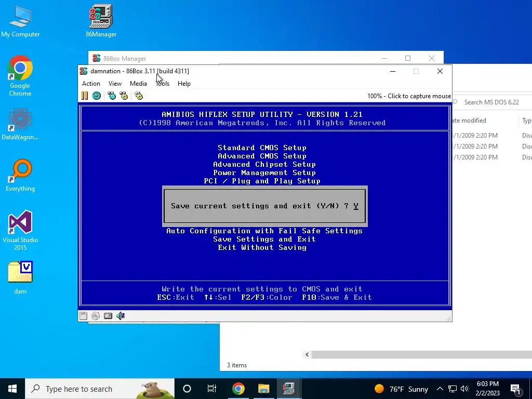532x399 pixels.
Task: Open the Media menu
Action: click(138, 84)
